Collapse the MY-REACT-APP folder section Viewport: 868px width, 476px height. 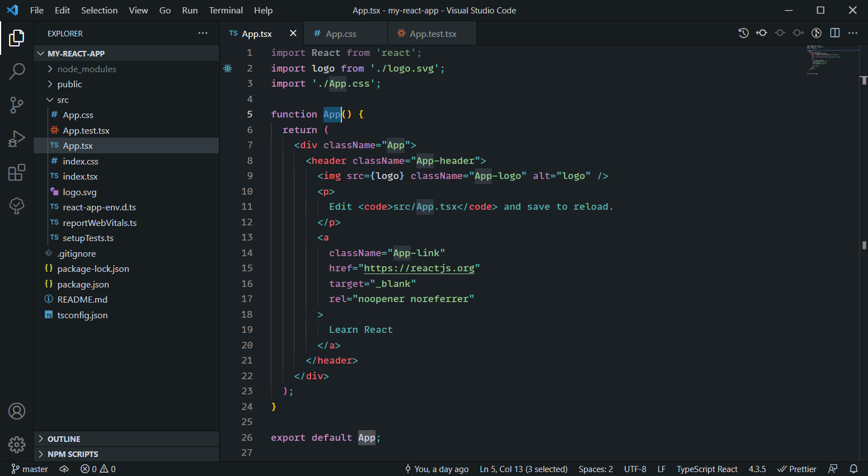click(126, 54)
